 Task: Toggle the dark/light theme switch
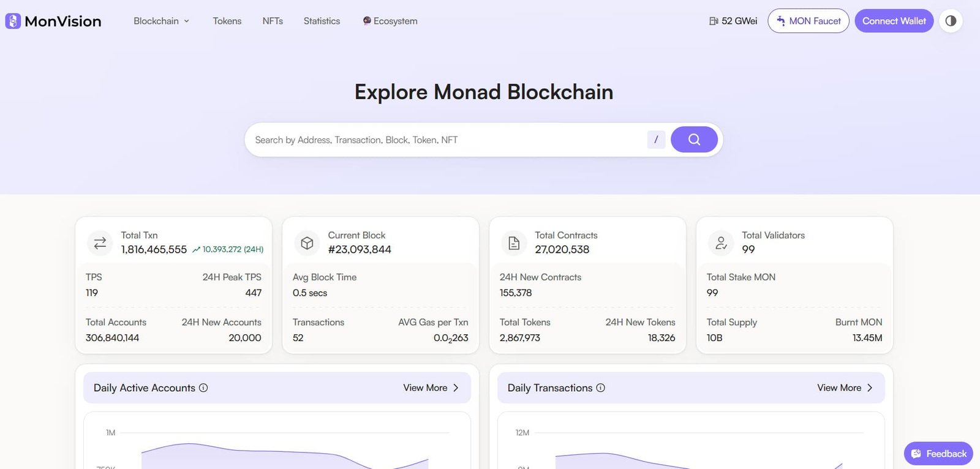pos(951,21)
